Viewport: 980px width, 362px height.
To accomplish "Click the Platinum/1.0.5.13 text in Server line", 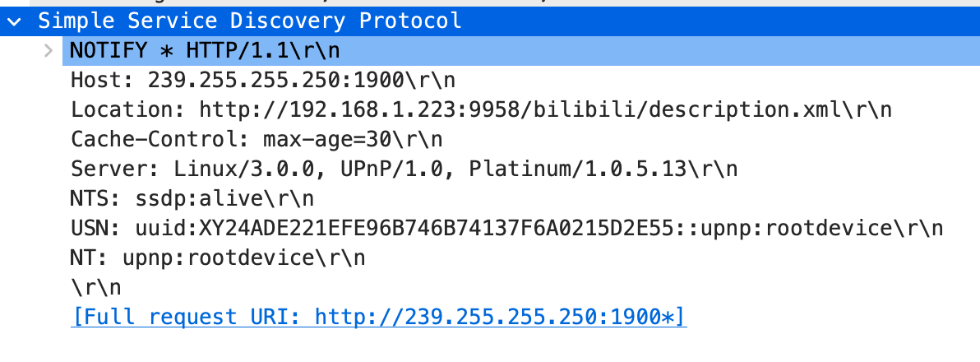I will (577, 169).
